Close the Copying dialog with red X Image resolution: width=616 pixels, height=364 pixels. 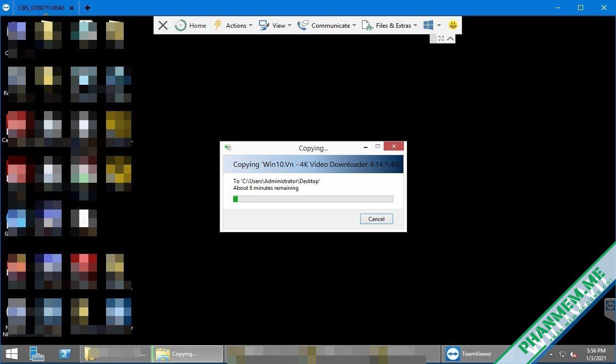(393, 146)
